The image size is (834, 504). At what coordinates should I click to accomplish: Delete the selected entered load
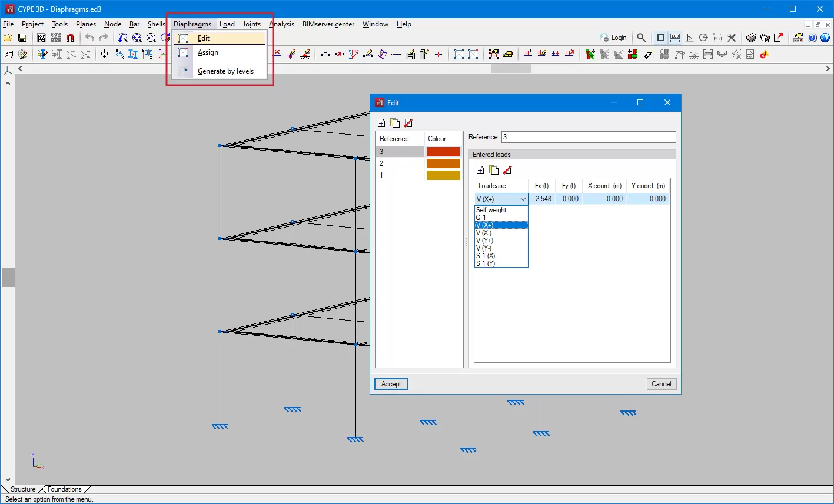click(507, 171)
